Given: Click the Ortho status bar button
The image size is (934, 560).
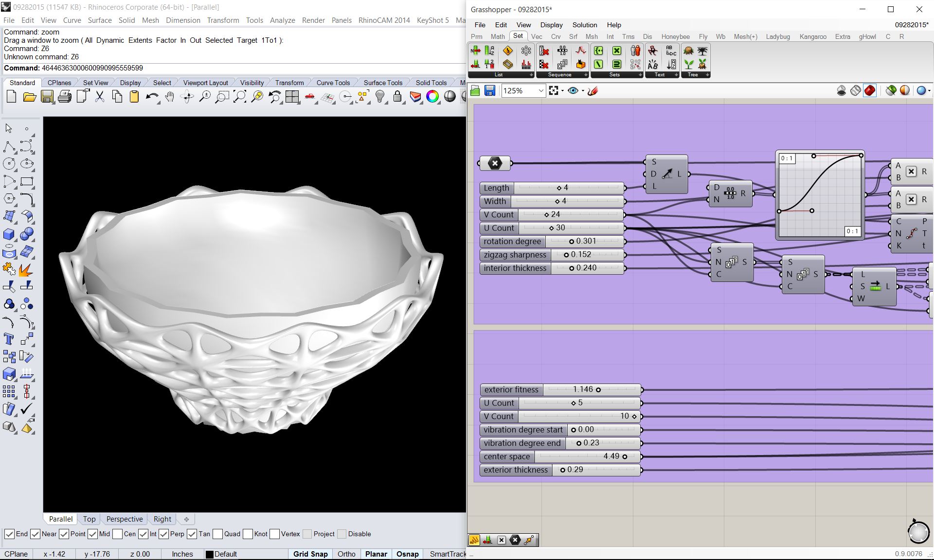Looking at the screenshot, I should pyautogui.click(x=346, y=554).
